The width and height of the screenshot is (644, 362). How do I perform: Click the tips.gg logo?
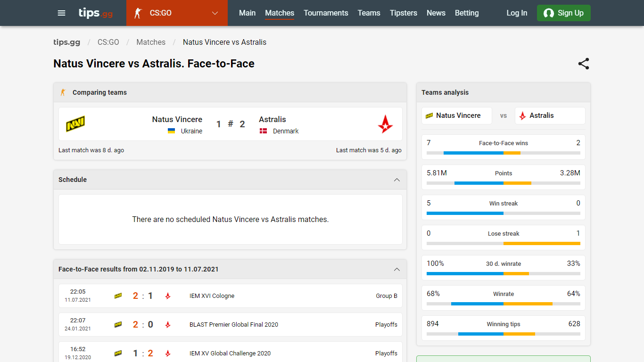[96, 13]
